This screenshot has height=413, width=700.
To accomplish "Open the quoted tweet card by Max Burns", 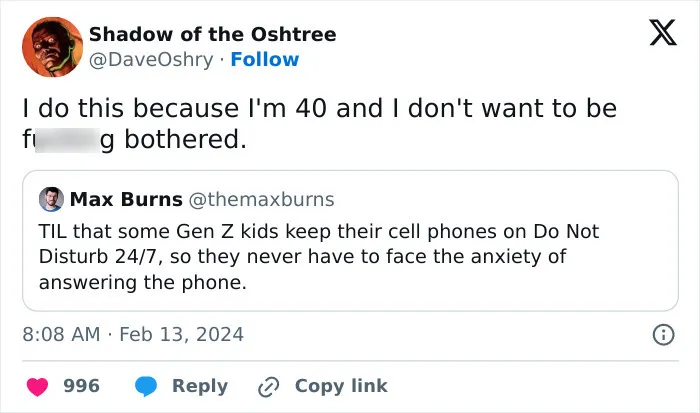I will (350, 241).
